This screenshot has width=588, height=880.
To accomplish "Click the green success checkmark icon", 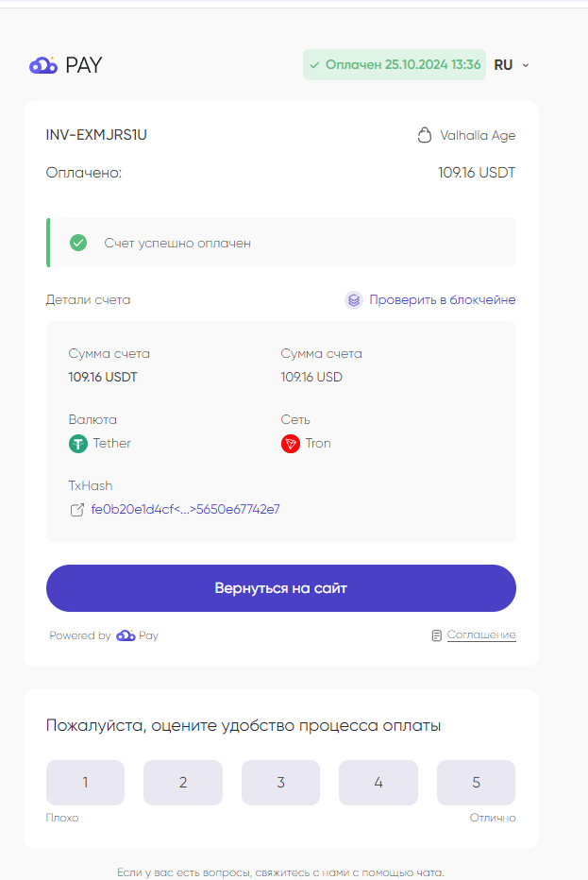I will [78, 243].
